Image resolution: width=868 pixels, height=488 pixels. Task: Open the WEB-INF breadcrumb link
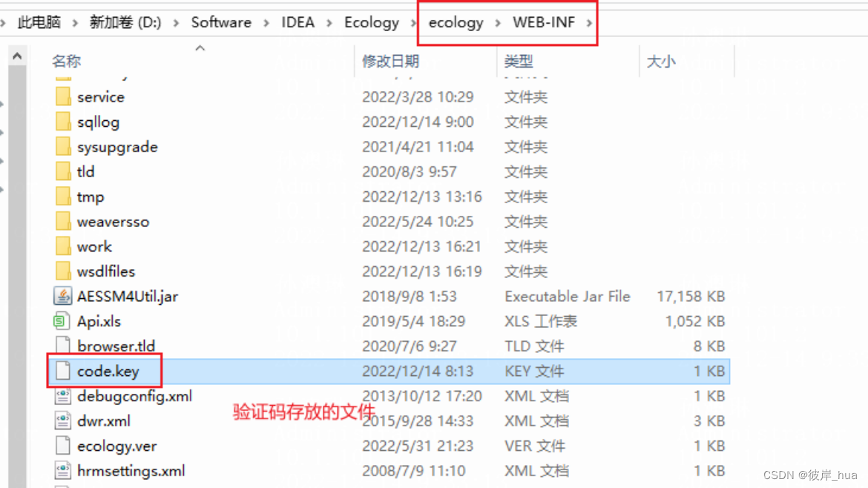(545, 22)
